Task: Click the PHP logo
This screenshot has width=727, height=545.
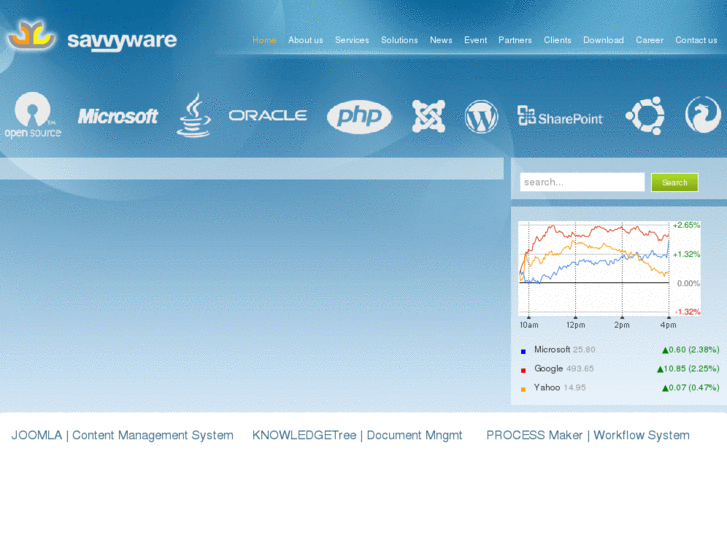Action: 359,117
